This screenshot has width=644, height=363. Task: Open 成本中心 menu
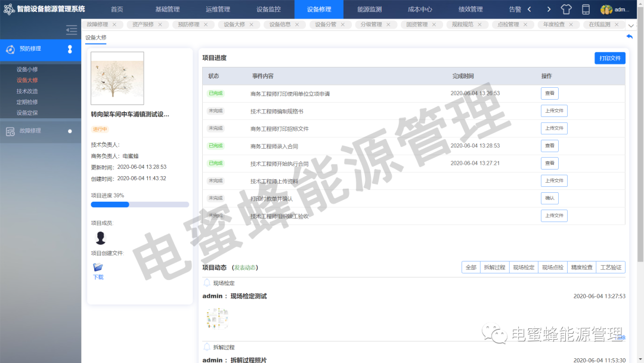420,9
